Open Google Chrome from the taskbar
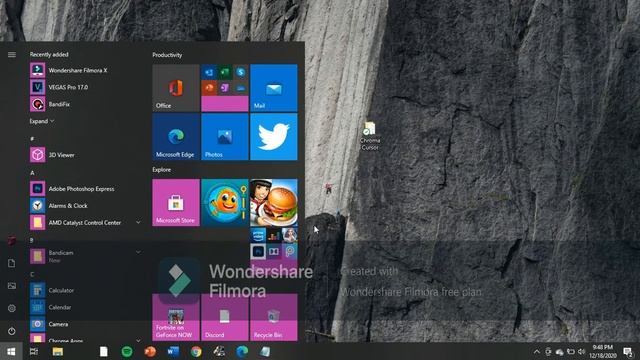 point(196,351)
